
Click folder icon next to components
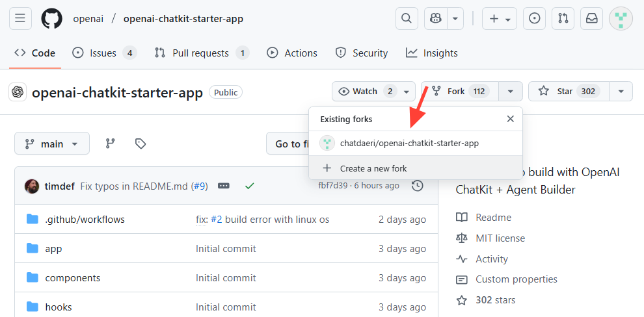click(32, 277)
